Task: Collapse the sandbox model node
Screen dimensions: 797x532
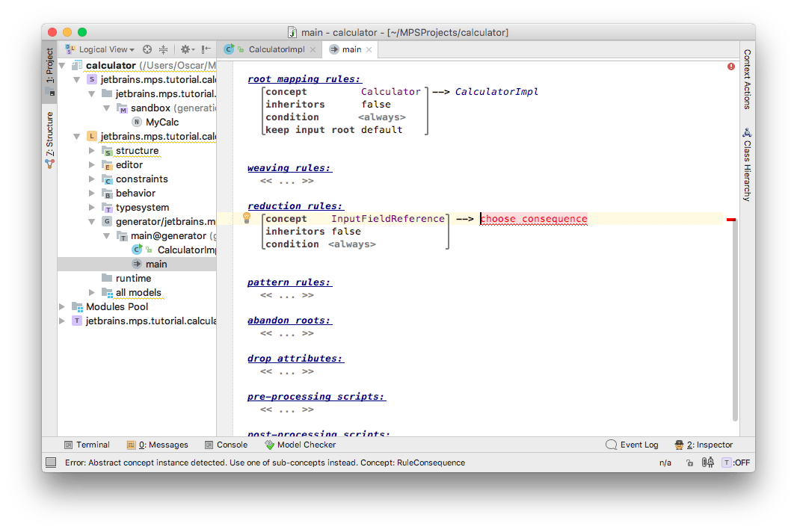Action: coord(107,108)
